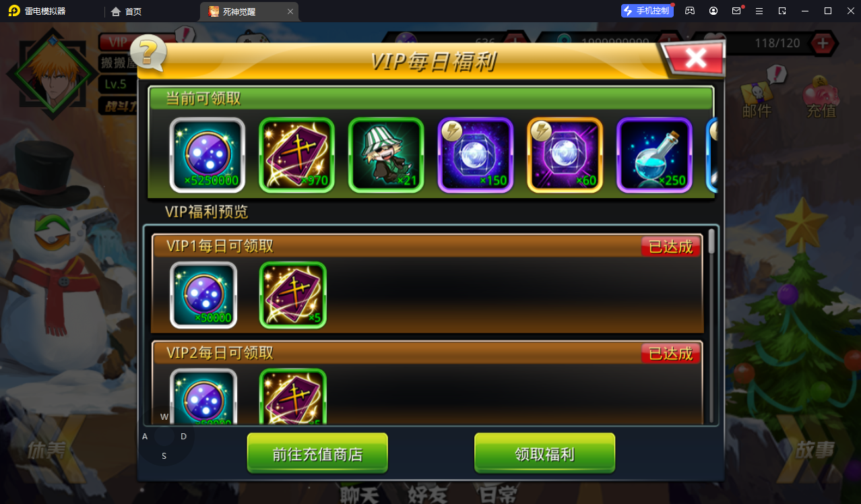Click the 领取福利 claim button
Screen dimensions: 861x504
click(x=544, y=453)
